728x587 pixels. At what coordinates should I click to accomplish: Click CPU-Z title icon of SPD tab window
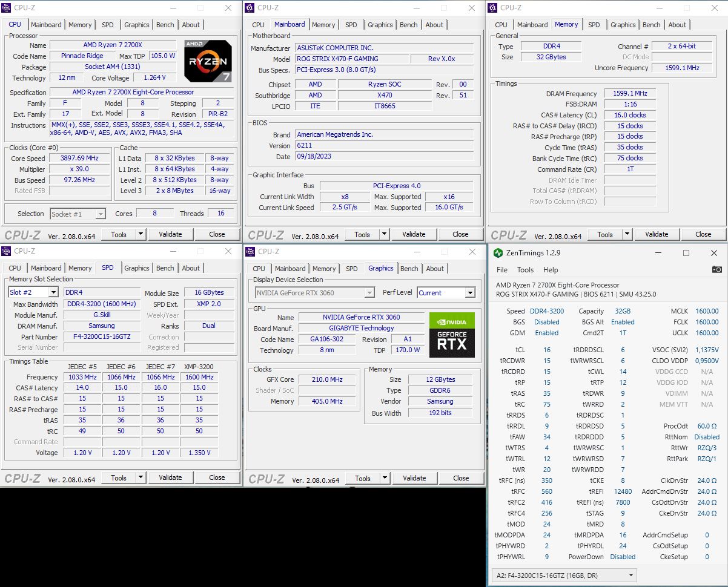(x=7, y=251)
